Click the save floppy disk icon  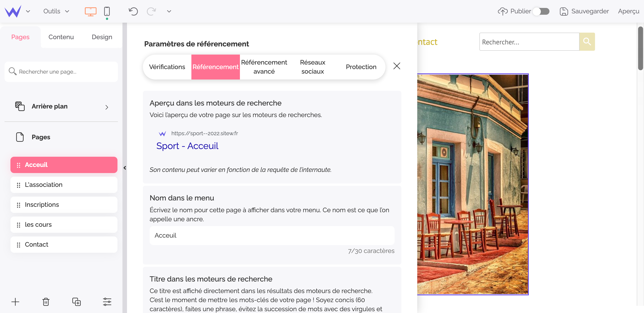tap(564, 11)
